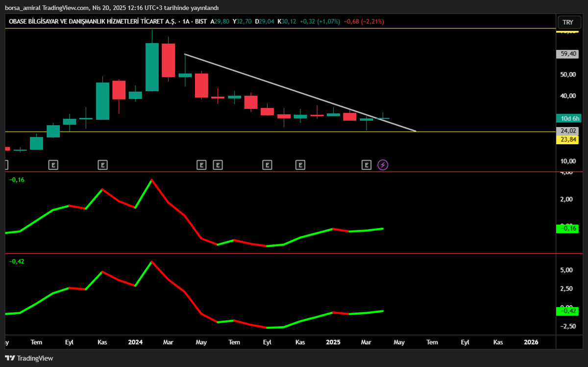Click the highlighted green -0,16 scale label
588x367 pixels.
point(568,228)
